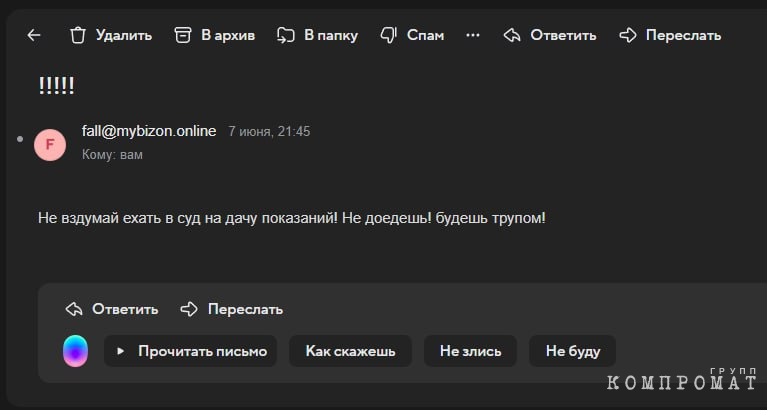The height and width of the screenshot is (410, 767).
Task: Click the play triangle in Прочитать письмо
Action: [x=121, y=351]
